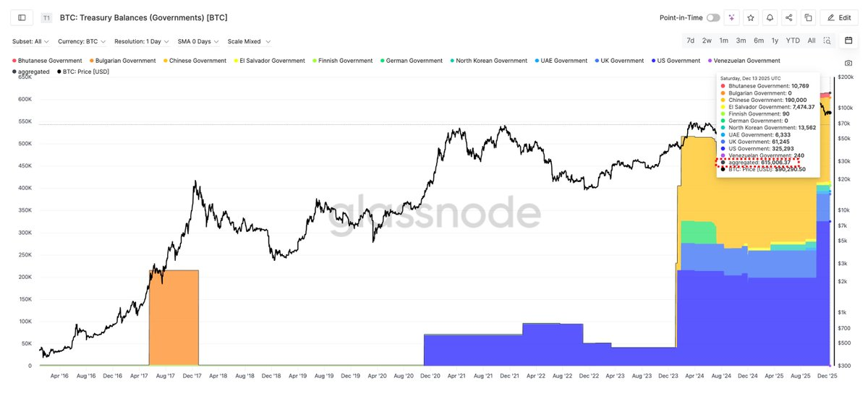Select the 6m time range
This screenshot has height=396, width=868.
point(759,40)
